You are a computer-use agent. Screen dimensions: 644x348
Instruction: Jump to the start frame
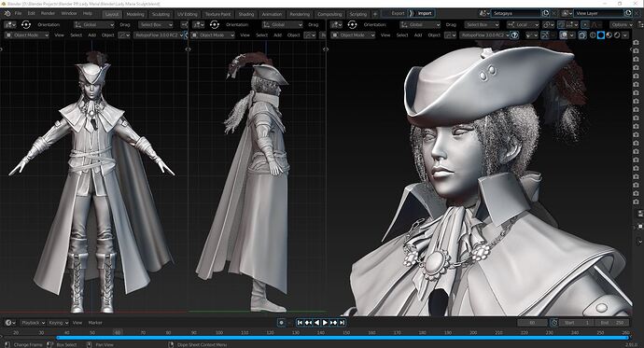(300, 323)
